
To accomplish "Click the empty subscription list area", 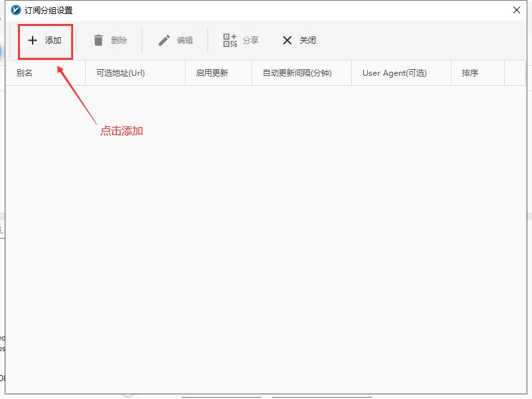I will 266,233.
